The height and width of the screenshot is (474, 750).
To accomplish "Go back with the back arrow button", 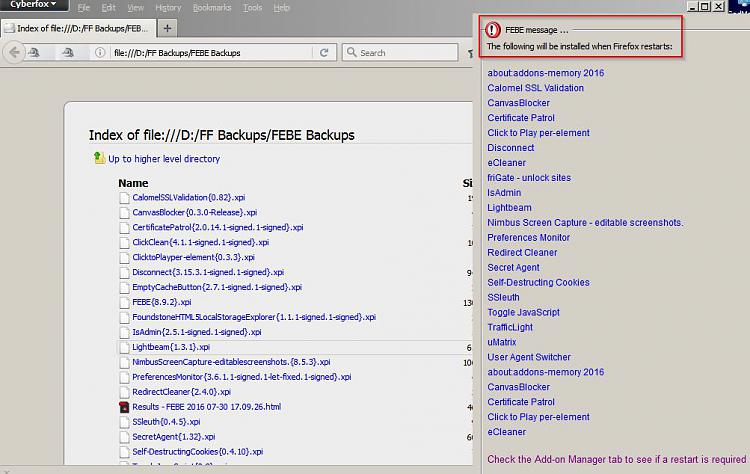I will (14, 53).
